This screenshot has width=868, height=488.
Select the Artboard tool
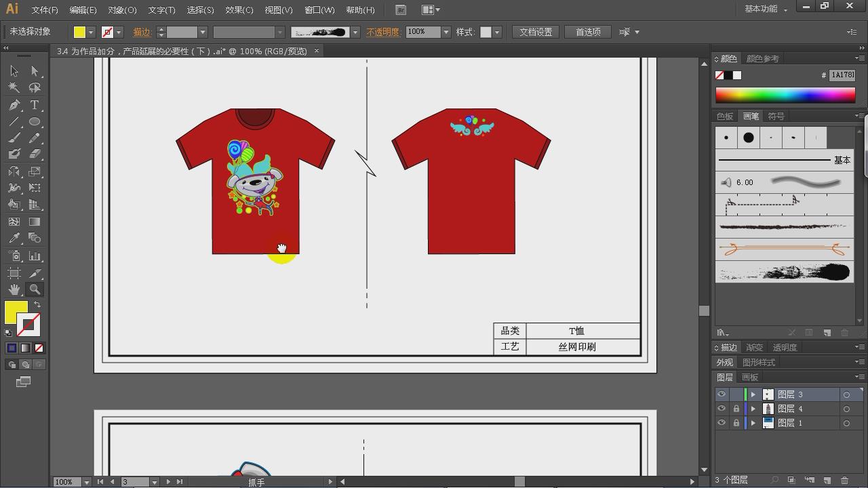14,273
